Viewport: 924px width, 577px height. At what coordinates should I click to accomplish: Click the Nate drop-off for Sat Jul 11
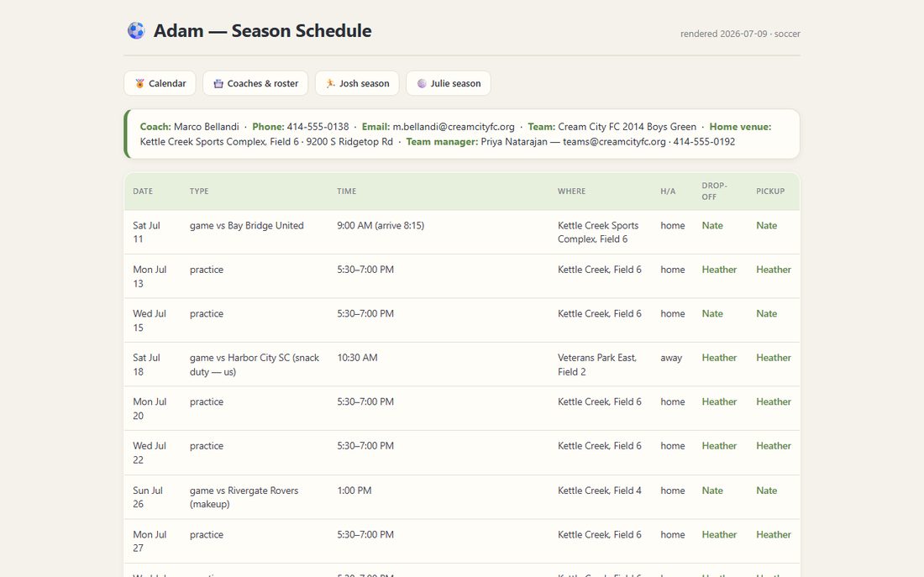(x=712, y=226)
